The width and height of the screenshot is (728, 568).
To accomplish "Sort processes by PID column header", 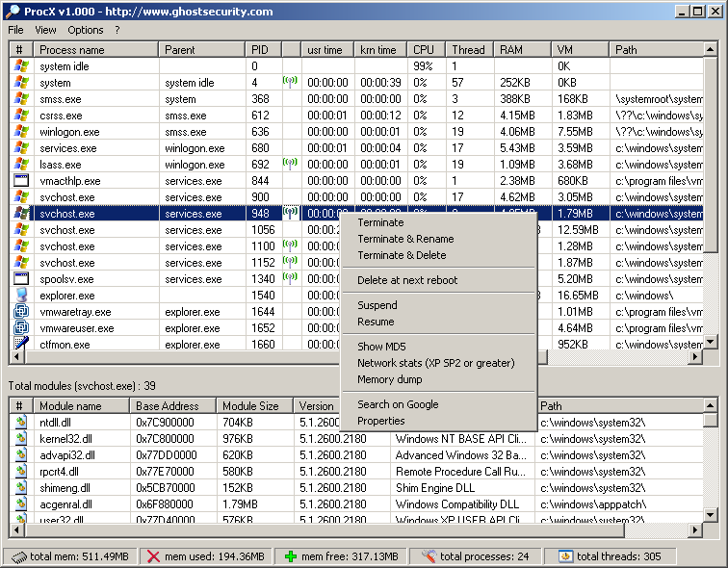I will click(x=260, y=50).
